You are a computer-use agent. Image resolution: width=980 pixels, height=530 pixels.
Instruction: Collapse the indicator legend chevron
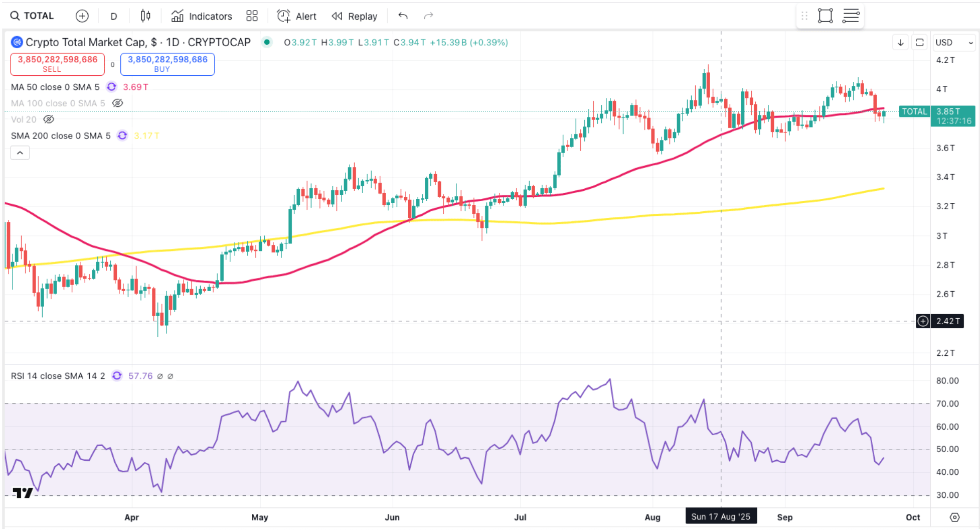click(x=20, y=153)
